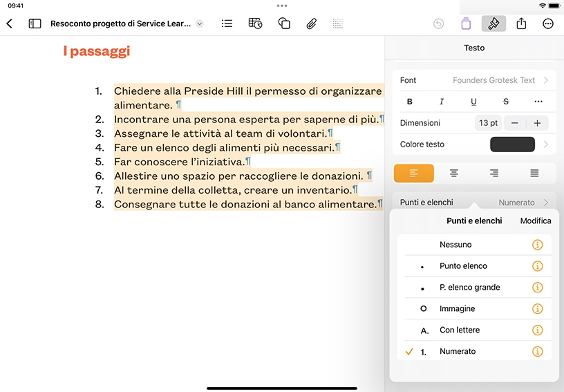Toggle bold formatting

point(409,102)
